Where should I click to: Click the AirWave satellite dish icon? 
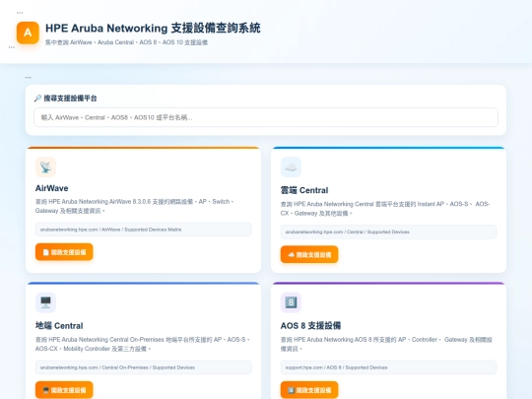coord(45,166)
